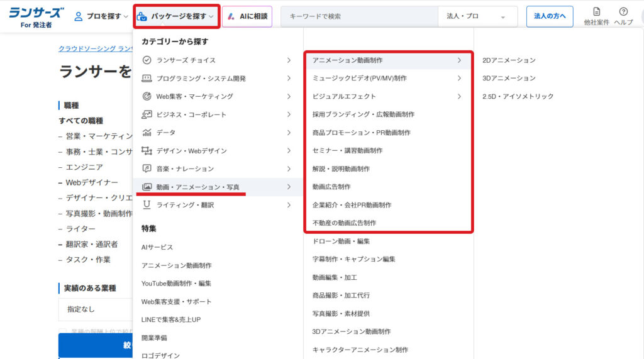Click the 法人の方へ button
This screenshot has width=644, height=359.
[x=549, y=16]
